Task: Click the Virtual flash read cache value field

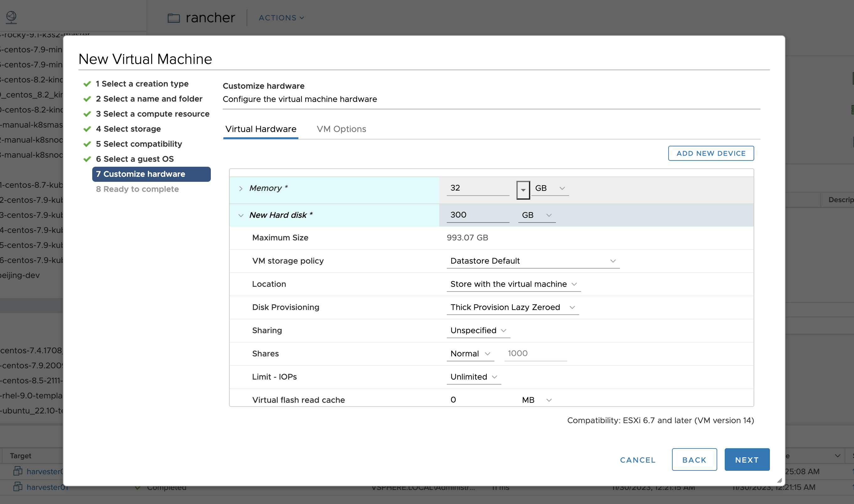Action: 478,400
